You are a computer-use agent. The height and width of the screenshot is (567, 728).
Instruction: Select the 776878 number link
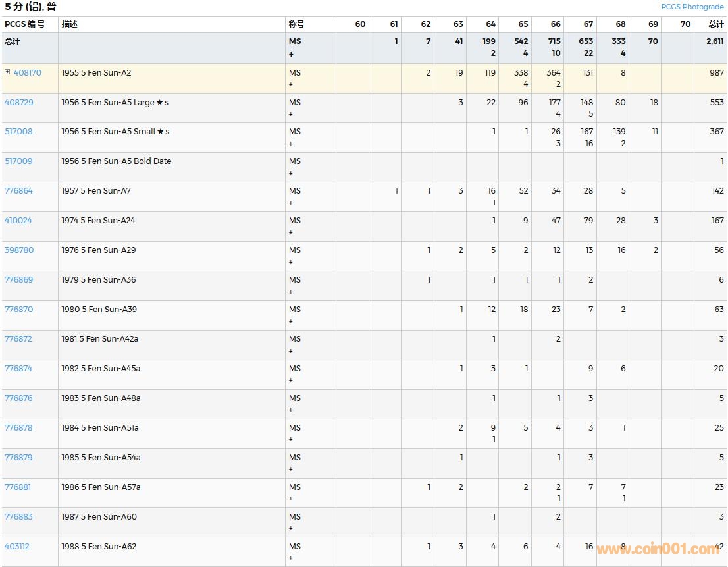[x=18, y=428]
